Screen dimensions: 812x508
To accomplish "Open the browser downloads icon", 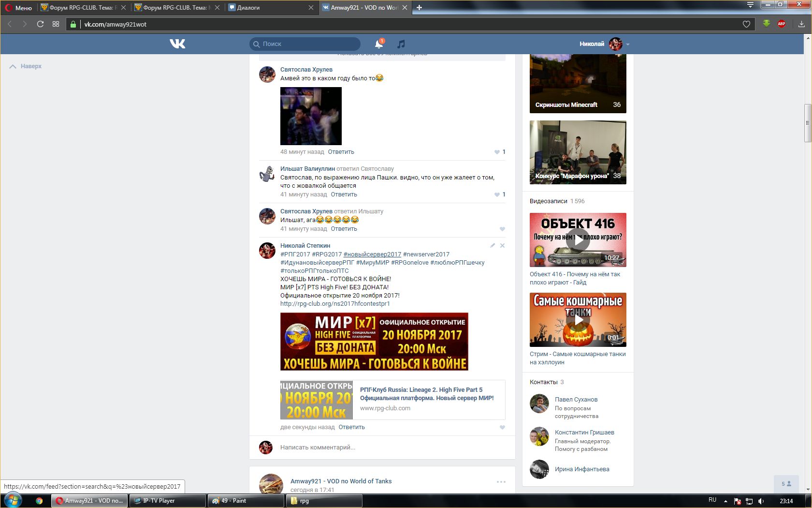I will coord(801,24).
